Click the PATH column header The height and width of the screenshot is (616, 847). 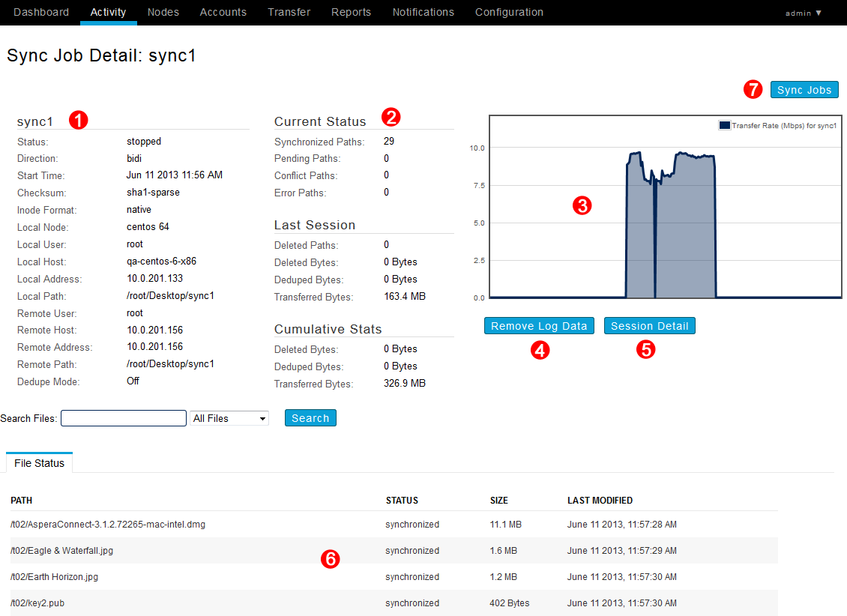point(22,501)
